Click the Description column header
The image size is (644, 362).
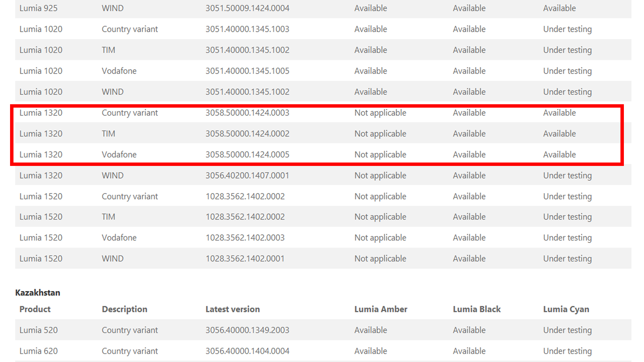124,309
